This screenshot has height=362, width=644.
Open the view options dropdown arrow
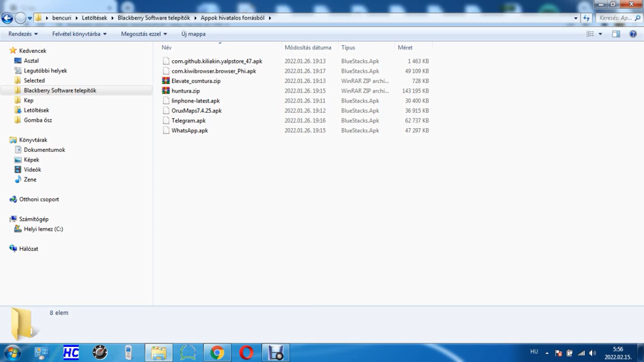[x=600, y=34]
